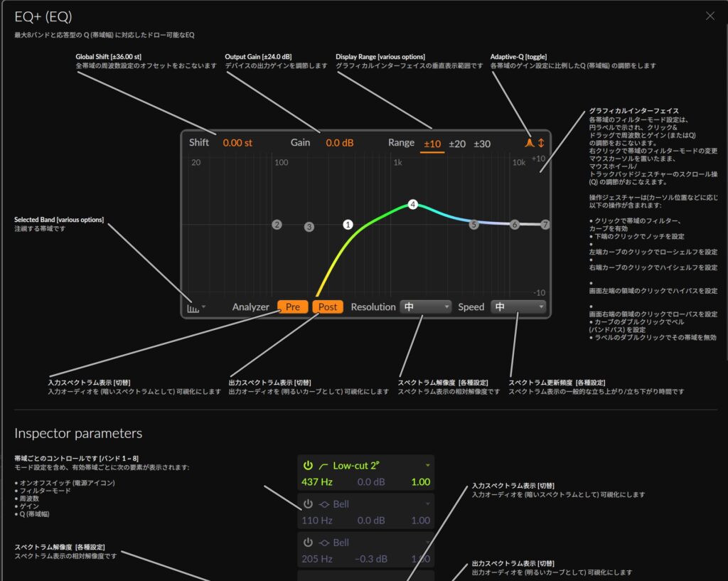The height and width of the screenshot is (581, 728).
Task: Enable the 110 Hz Bell band power
Action: point(308,504)
